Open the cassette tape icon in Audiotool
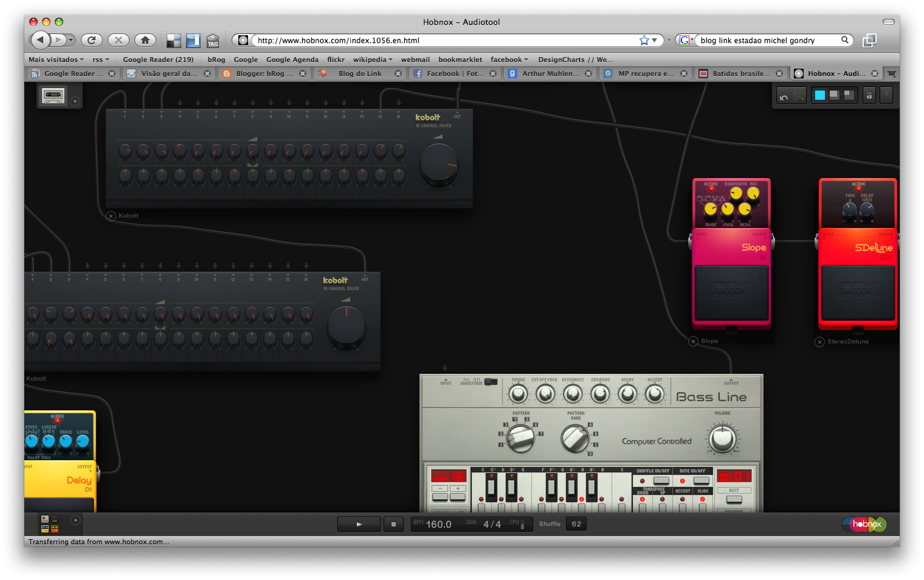This screenshot has width=924, height=580. tap(53, 95)
